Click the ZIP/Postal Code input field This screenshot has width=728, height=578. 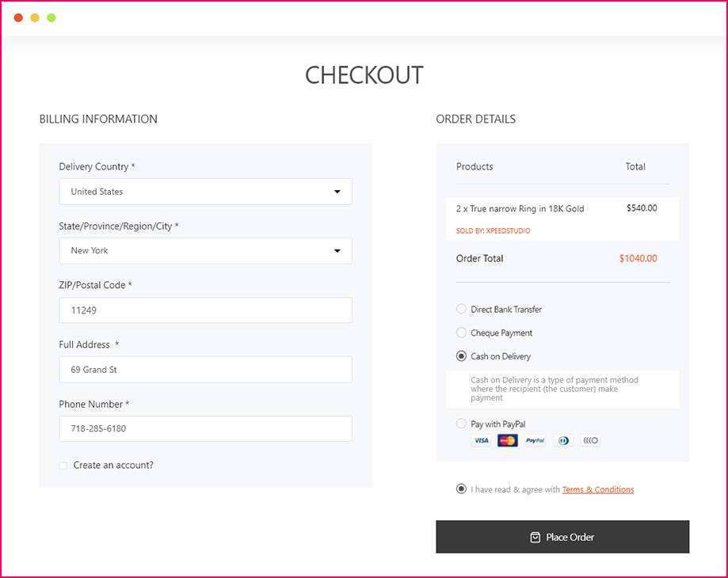(x=205, y=310)
